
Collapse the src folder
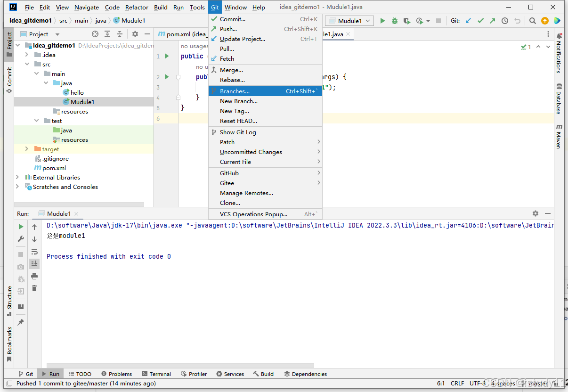[27, 64]
